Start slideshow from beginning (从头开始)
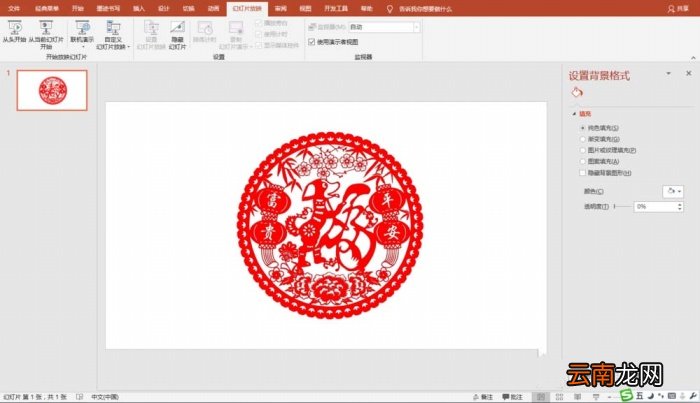The height and width of the screenshot is (403, 700). click(14, 32)
